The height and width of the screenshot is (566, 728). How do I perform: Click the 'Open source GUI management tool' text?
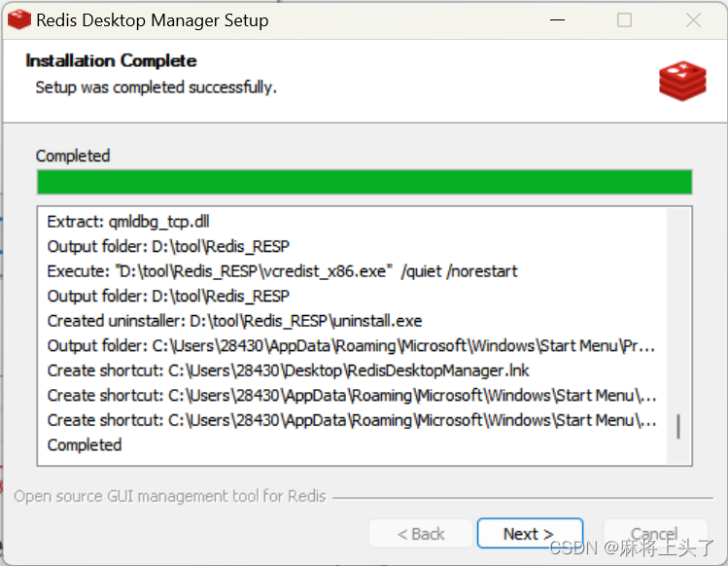click(170, 496)
